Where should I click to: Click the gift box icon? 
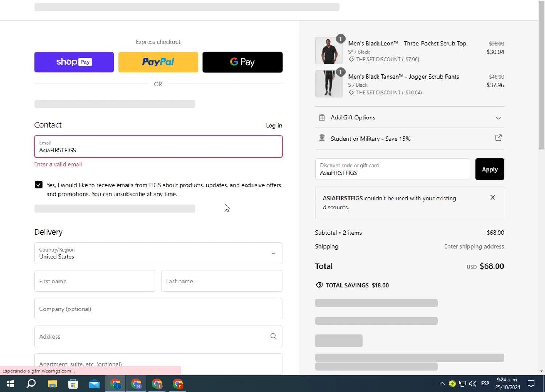pos(322,117)
